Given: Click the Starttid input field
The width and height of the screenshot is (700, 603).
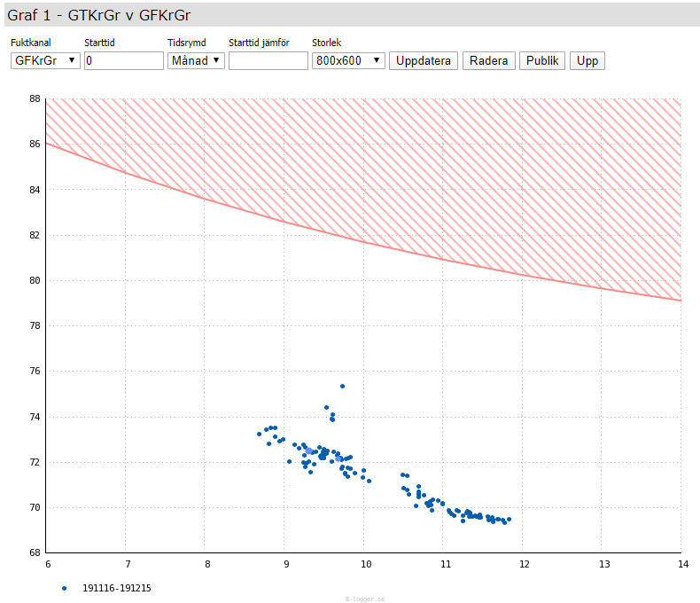Looking at the screenshot, I should point(123,60).
